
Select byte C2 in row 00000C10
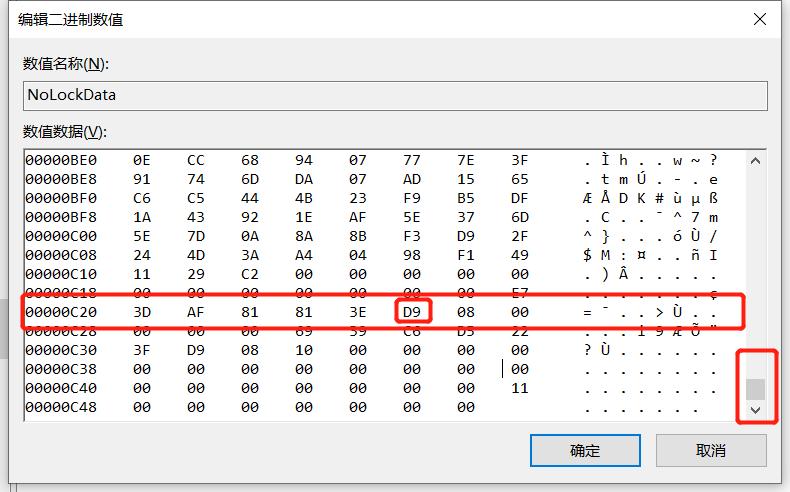tap(250, 274)
